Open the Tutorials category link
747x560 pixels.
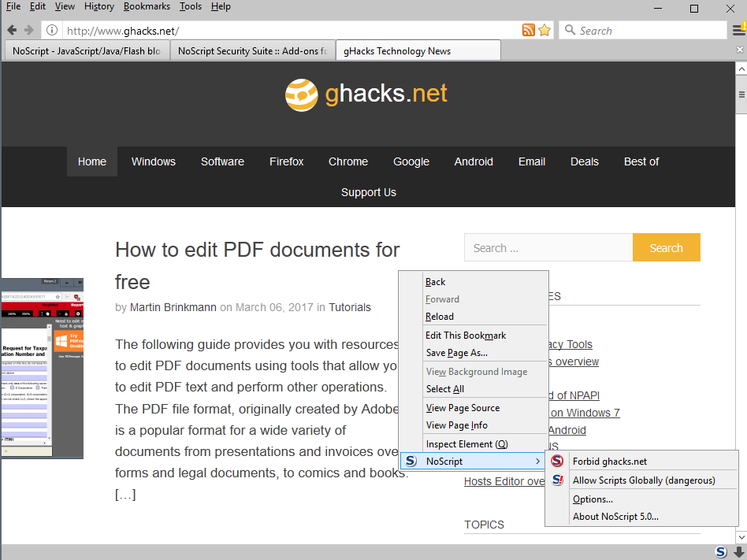[x=350, y=307]
